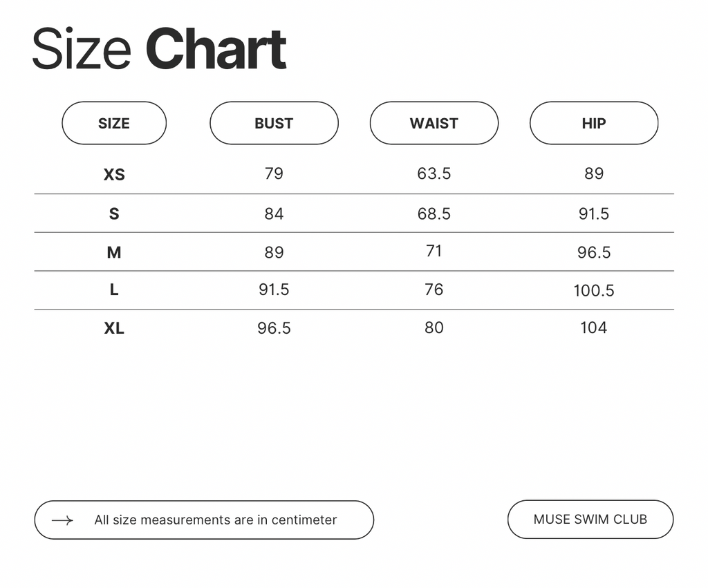Select the SIZE column header pill
708x588 pixels.
tap(114, 123)
